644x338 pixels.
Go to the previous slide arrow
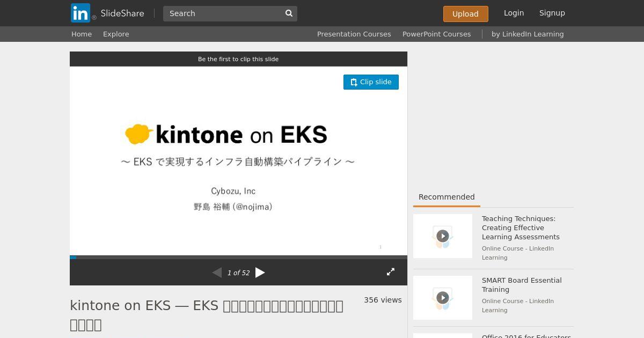pos(217,273)
